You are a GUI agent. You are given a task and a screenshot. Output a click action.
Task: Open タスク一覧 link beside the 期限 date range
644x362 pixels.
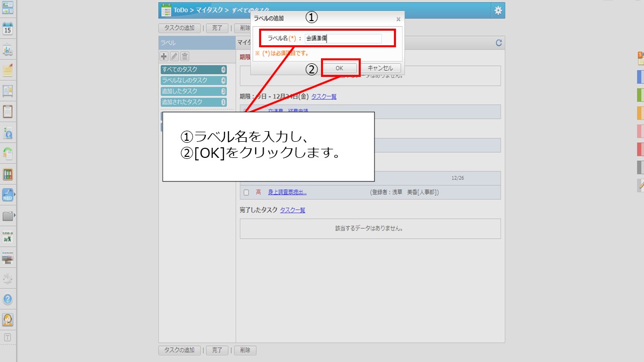[324, 97]
